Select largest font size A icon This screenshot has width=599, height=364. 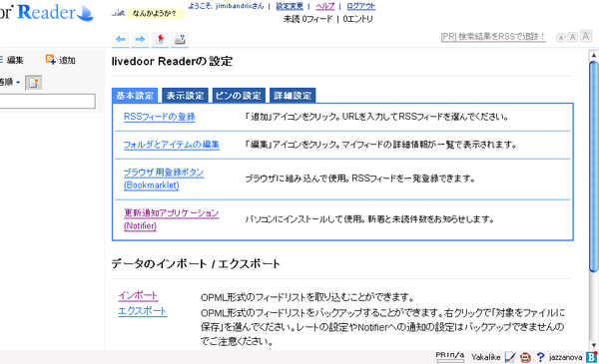586,36
